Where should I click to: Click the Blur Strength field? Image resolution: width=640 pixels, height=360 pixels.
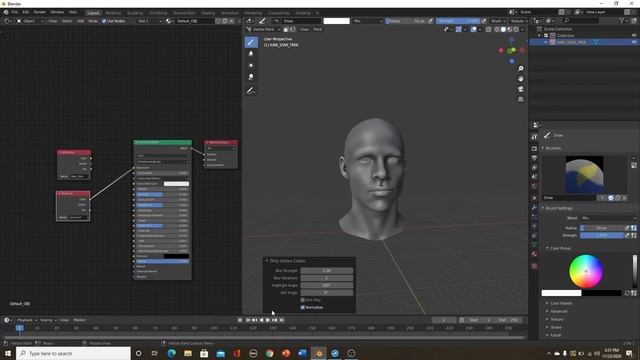pos(327,271)
